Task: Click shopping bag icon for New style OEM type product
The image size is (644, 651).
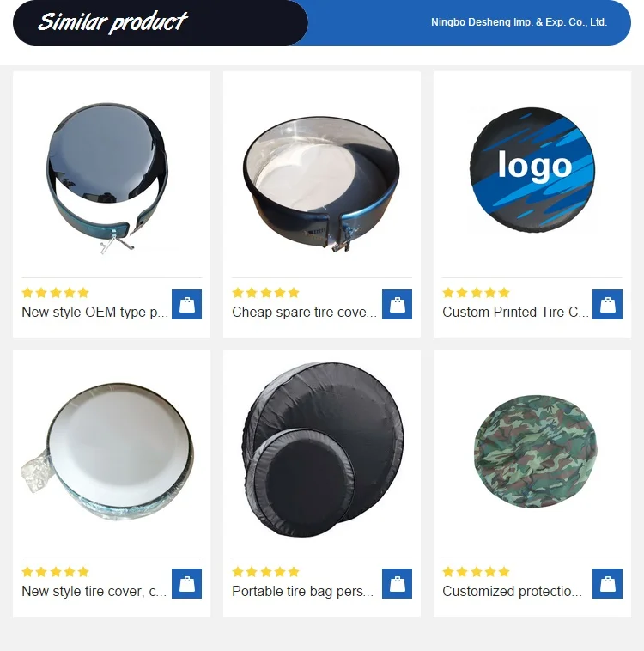Action: click(x=186, y=304)
